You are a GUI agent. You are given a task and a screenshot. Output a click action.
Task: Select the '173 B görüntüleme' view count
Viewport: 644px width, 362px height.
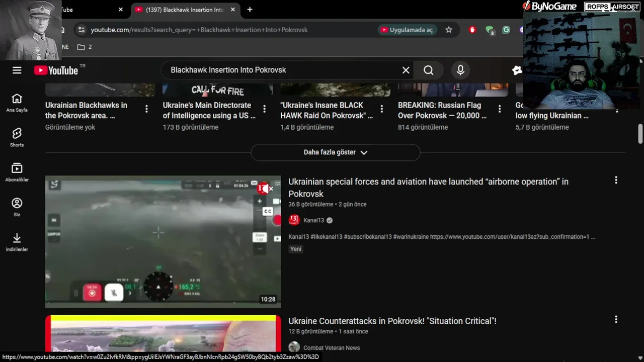(191, 127)
